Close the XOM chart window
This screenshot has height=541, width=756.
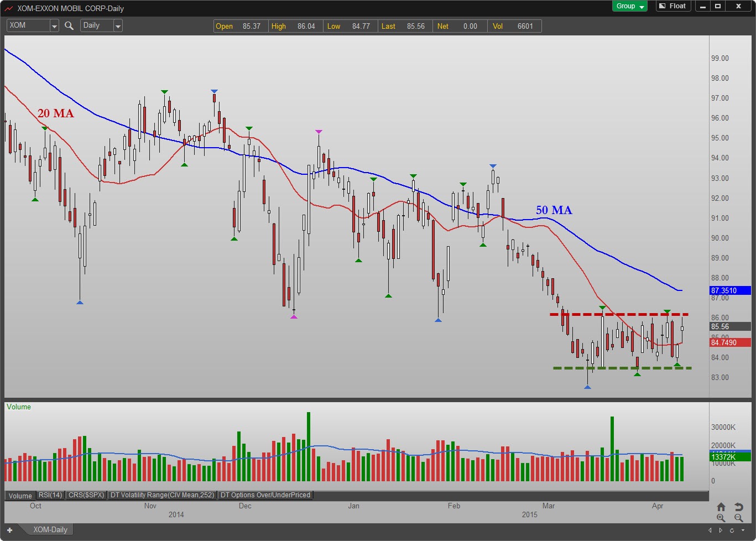coord(738,6)
